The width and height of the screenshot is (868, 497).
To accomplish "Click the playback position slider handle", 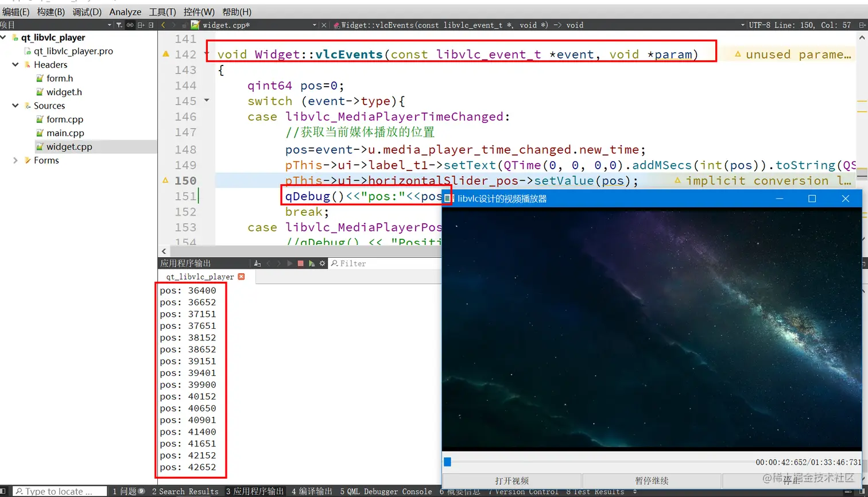I will click(447, 462).
